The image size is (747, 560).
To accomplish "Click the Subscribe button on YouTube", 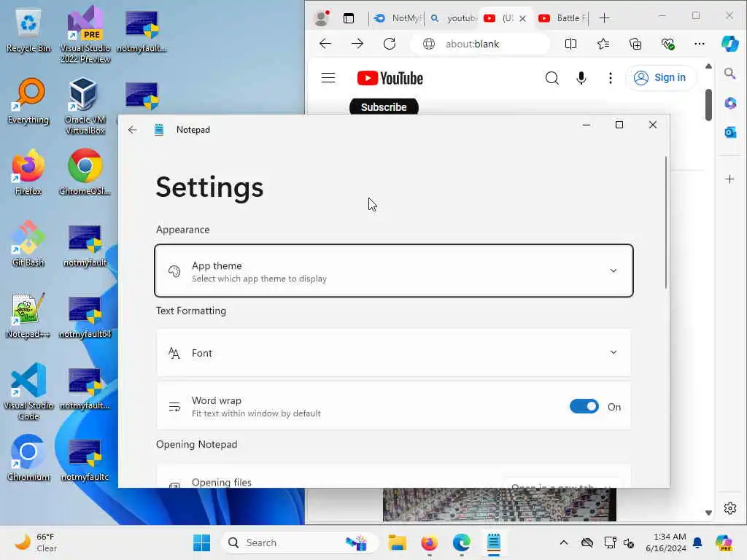I will 384,107.
